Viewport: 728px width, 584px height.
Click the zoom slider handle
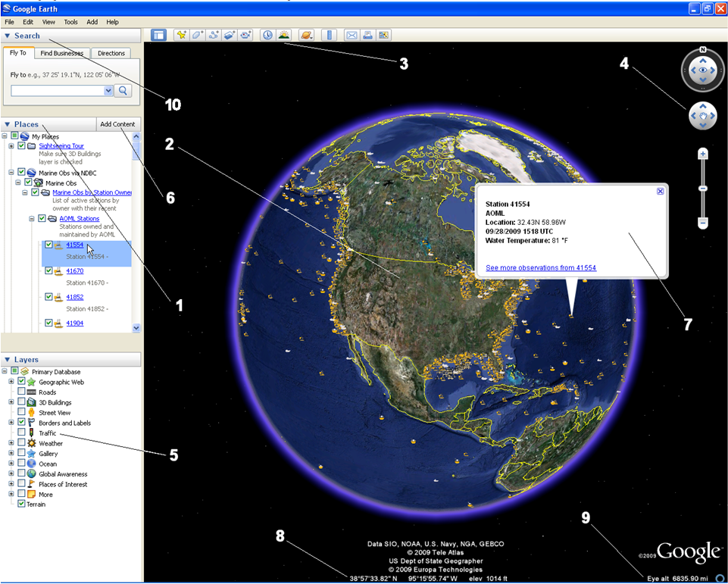[703, 189]
